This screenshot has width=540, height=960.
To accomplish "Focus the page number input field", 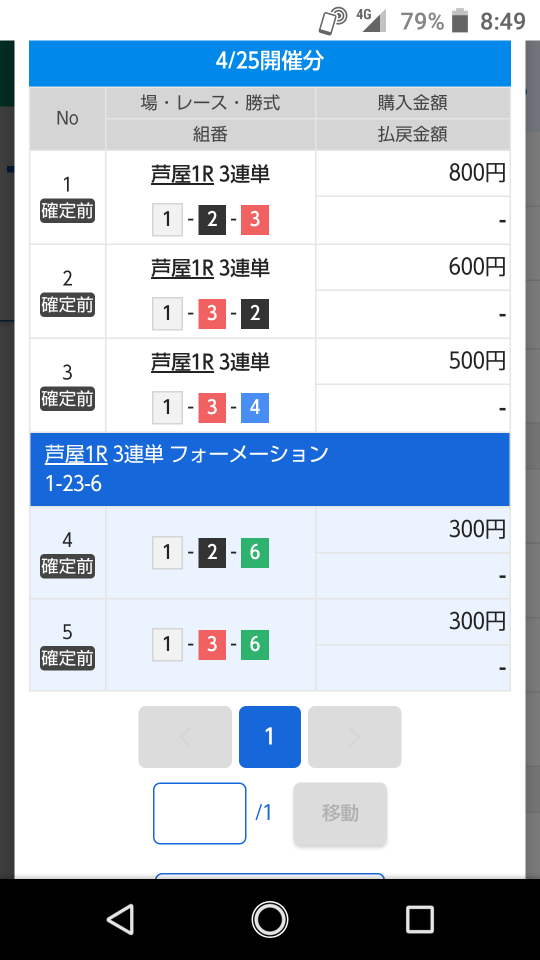I will [200, 814].
